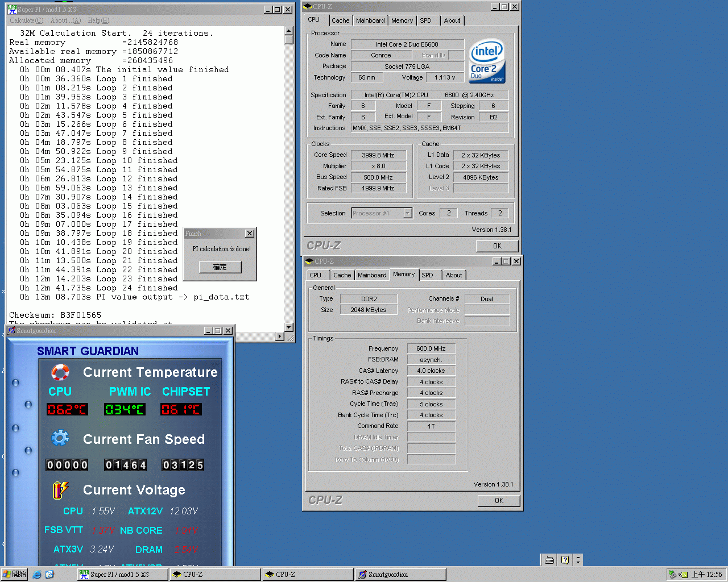Click the Command Rate value 1T
This screenshot has width=728, height=582.
(431, 426)
